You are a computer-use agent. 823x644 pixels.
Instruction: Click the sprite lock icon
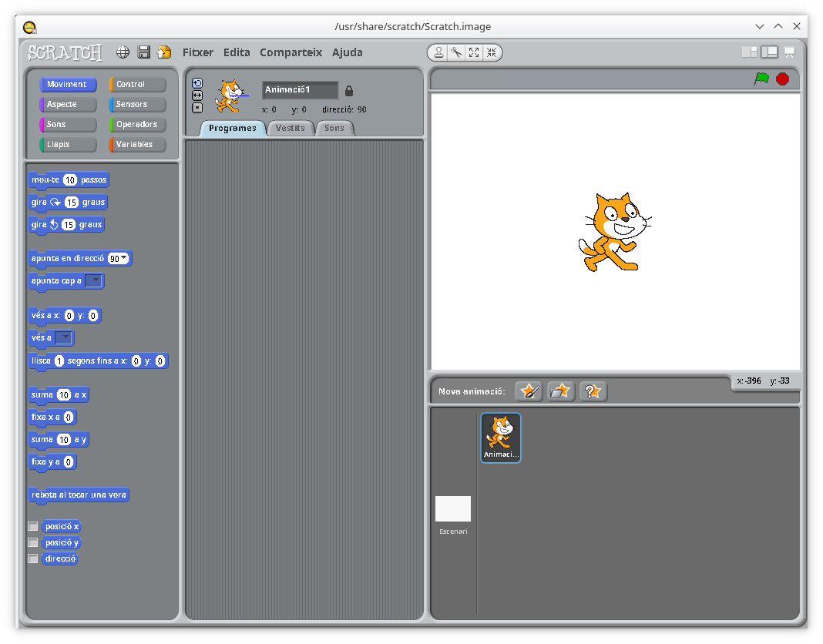pyautogui.click(x=349, y=91)
